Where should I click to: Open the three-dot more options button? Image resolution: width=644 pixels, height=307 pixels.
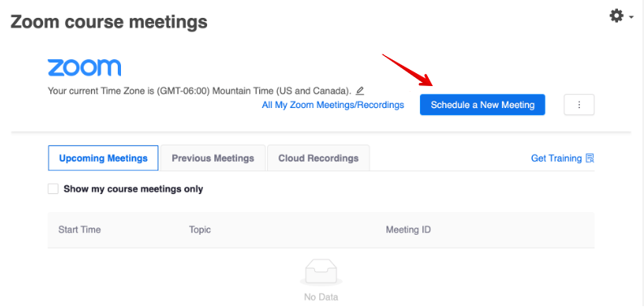[579, 105]
